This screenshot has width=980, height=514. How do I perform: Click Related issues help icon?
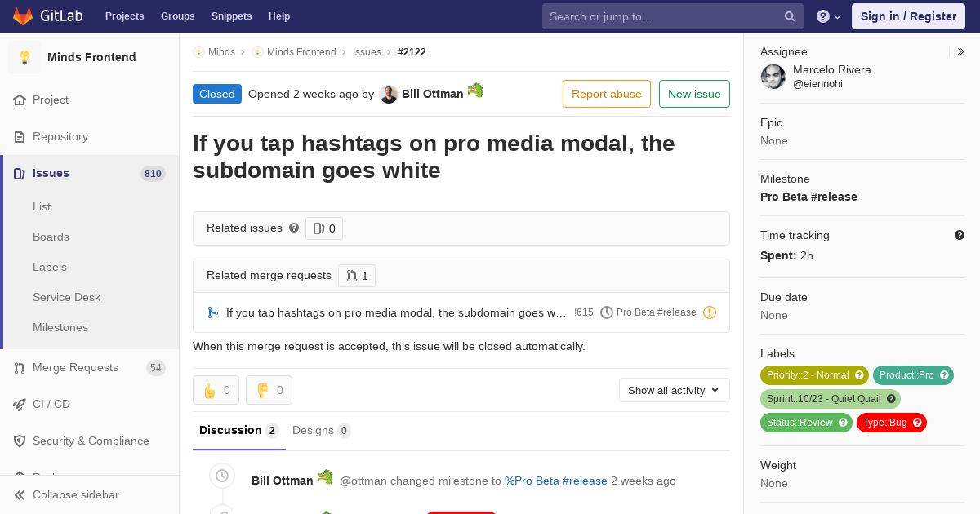tap(294, 228)
